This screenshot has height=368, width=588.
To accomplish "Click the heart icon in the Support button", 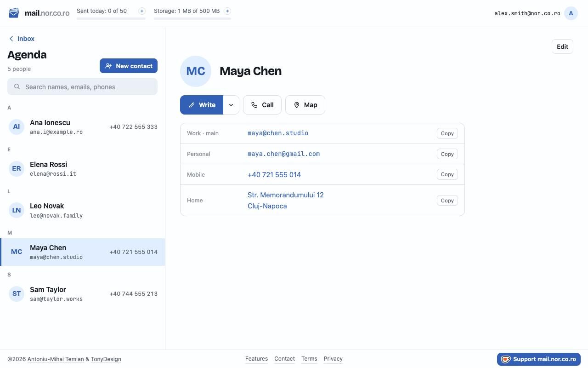I will 506,359.
